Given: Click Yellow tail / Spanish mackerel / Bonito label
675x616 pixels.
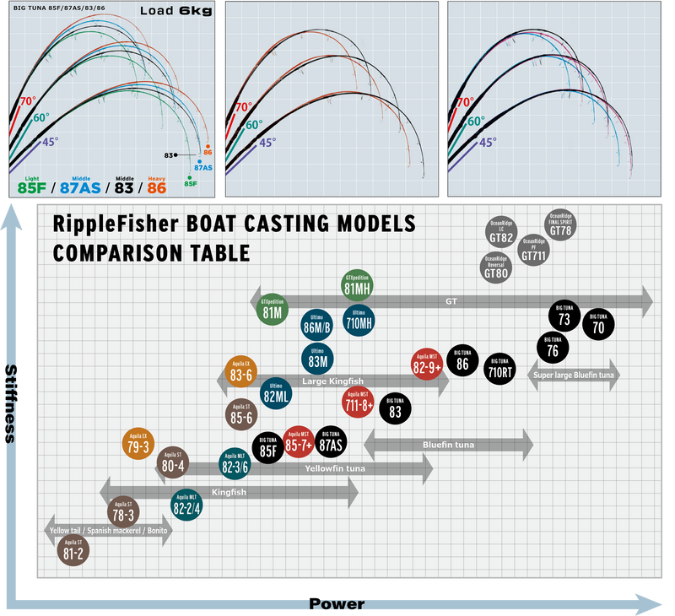Looking at the screenshot, I should (108, 530).
